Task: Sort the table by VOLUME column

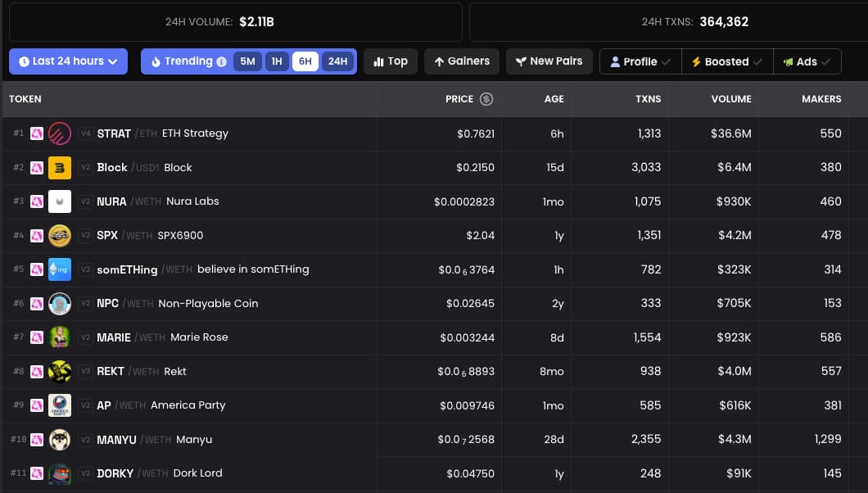Action: point(730,99)
